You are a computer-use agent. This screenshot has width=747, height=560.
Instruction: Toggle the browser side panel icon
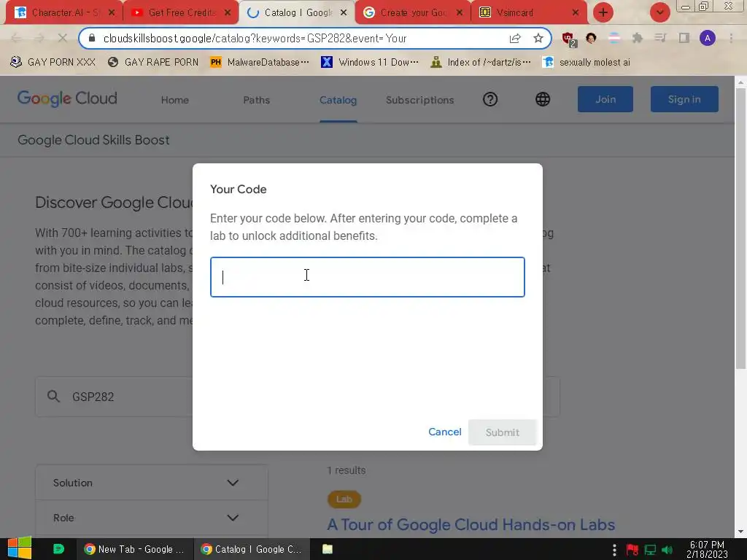pos(684,38)
